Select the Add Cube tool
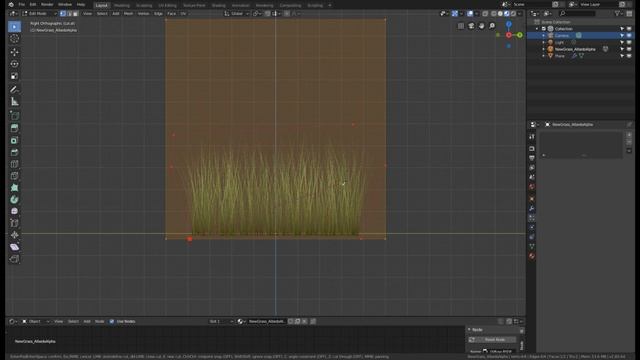Screen dimensions: 640x360 [14, 116]
